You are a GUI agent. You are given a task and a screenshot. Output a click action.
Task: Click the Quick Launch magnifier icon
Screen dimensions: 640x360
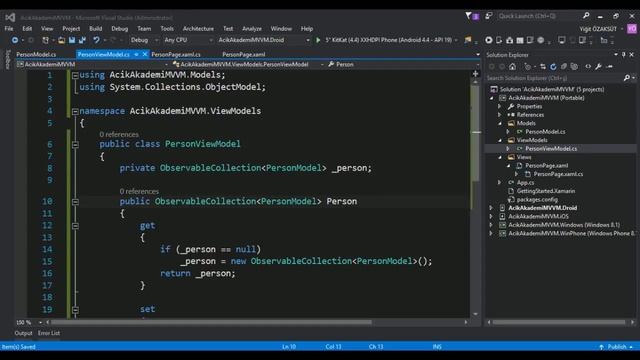586,16
